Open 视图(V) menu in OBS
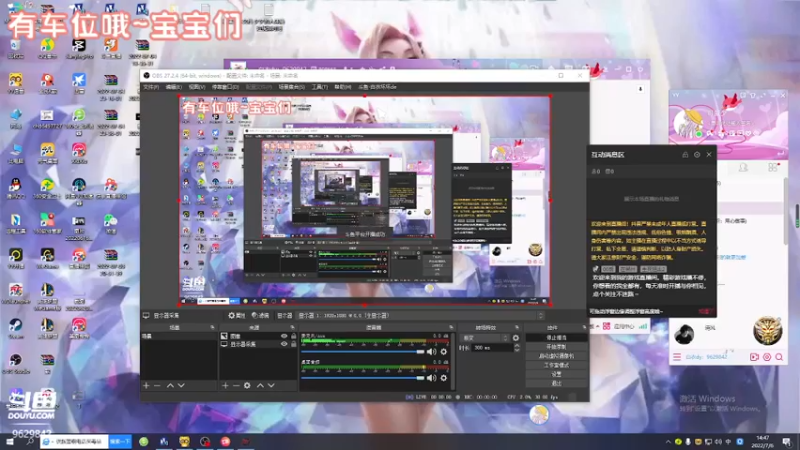The width and height of the screenshot is (800, 450). tap(197, 87)
